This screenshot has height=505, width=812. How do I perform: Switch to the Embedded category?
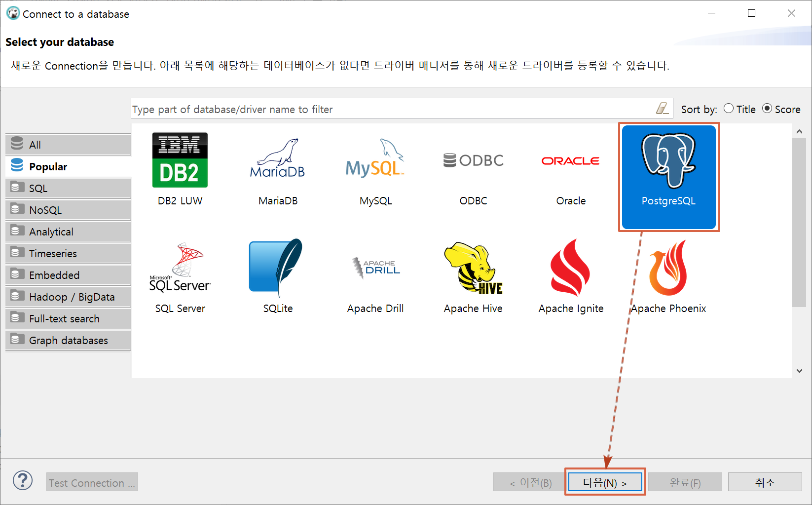click(x=68, y=275)
